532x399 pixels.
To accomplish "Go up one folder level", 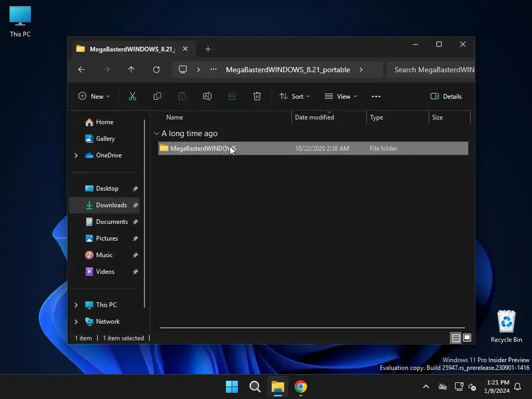I will pos(131,70).
